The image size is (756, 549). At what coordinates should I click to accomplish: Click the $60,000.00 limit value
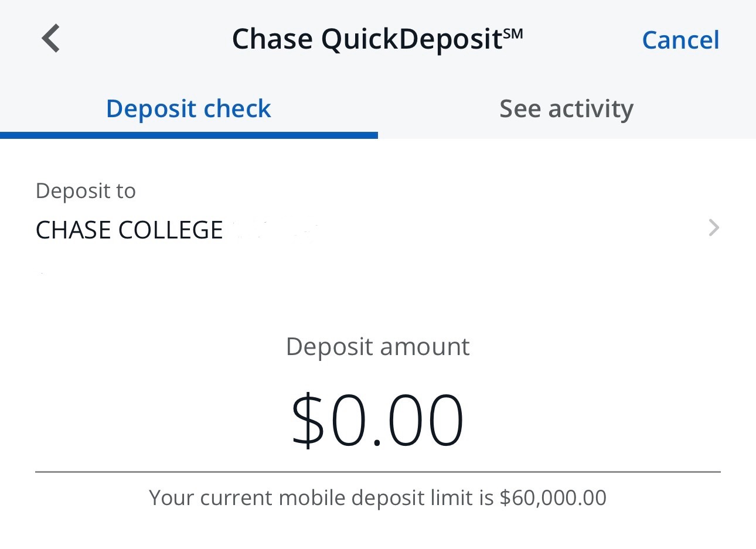(553, 497)
